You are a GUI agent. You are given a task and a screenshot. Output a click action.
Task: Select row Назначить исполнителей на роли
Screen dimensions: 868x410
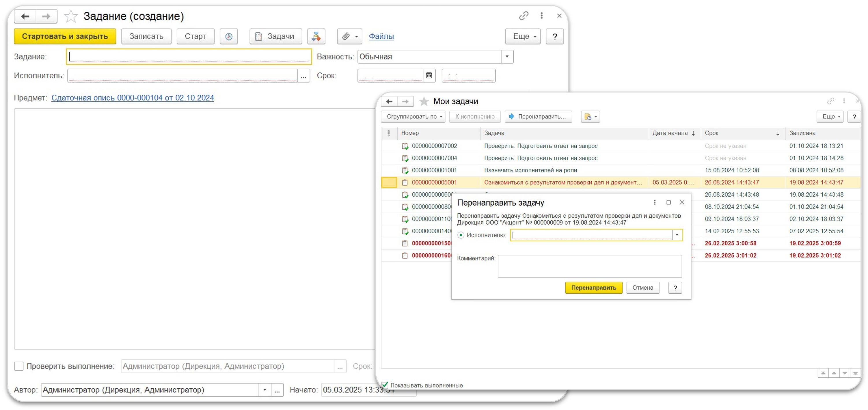[x=621, y=170]
